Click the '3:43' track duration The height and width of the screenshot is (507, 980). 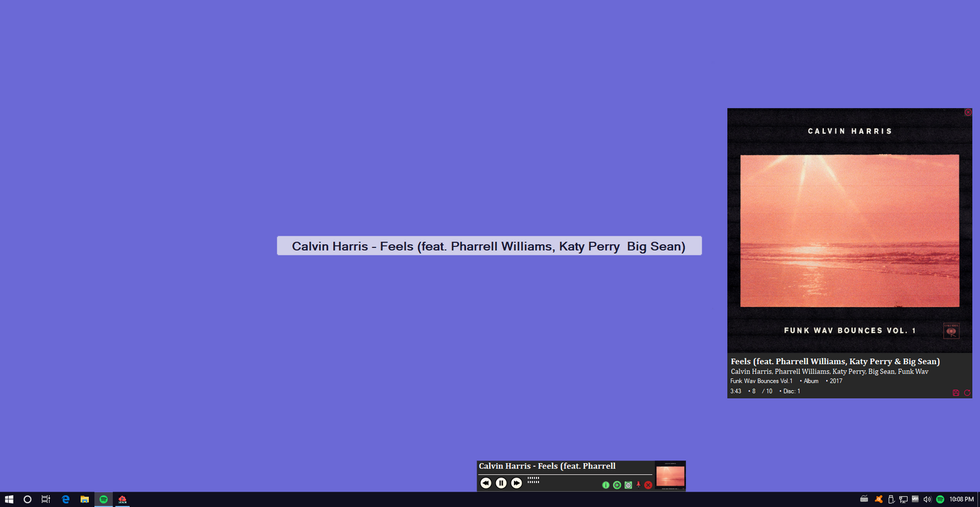click(736, 391)
